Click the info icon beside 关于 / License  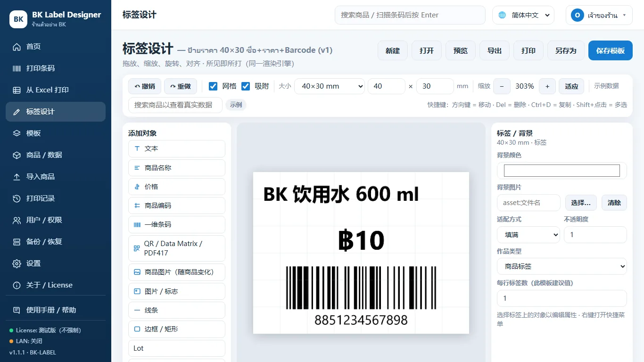17,285
